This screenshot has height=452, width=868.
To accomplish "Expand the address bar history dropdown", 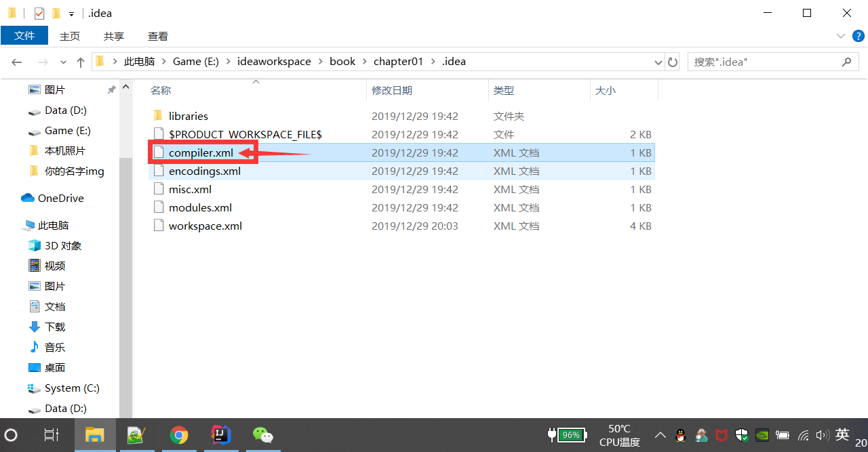I will point(658,62).
